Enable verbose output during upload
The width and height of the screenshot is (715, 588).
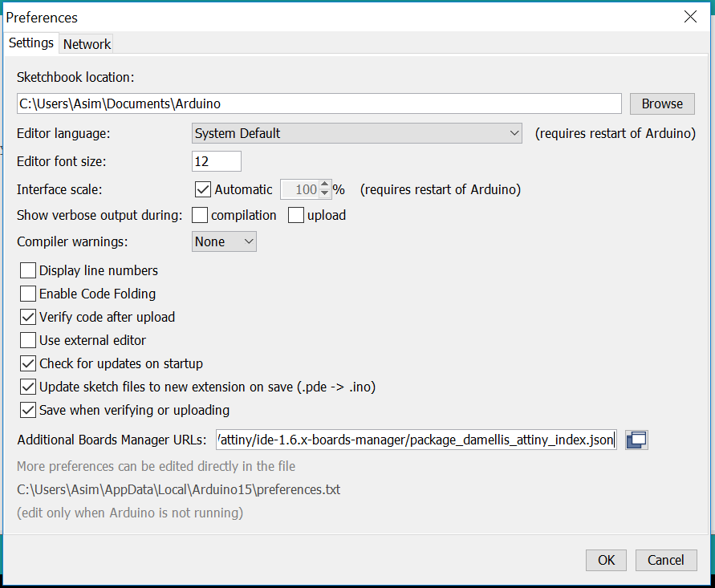[296, 215]
